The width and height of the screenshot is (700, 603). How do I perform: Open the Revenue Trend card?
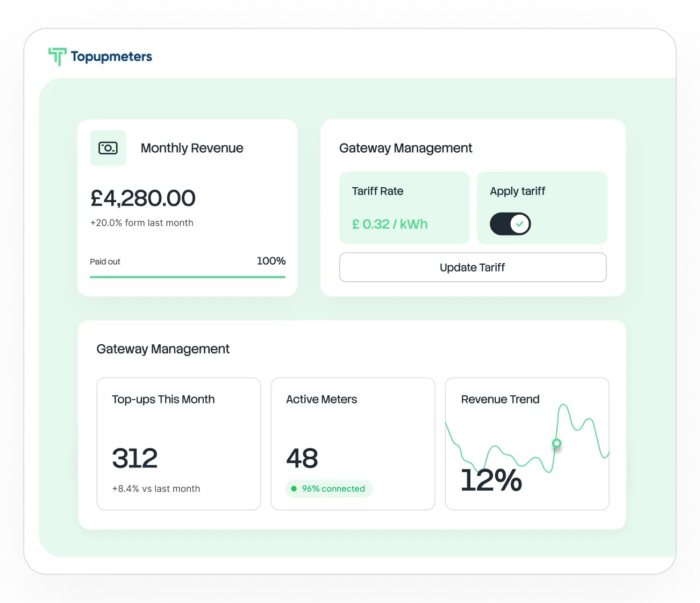click(x=527, y=443)
